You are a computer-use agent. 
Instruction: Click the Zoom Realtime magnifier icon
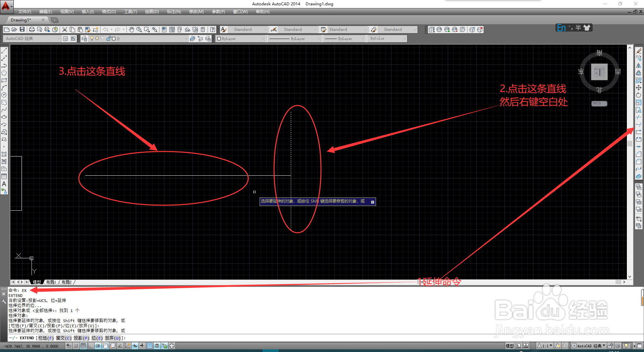(139, 30)
